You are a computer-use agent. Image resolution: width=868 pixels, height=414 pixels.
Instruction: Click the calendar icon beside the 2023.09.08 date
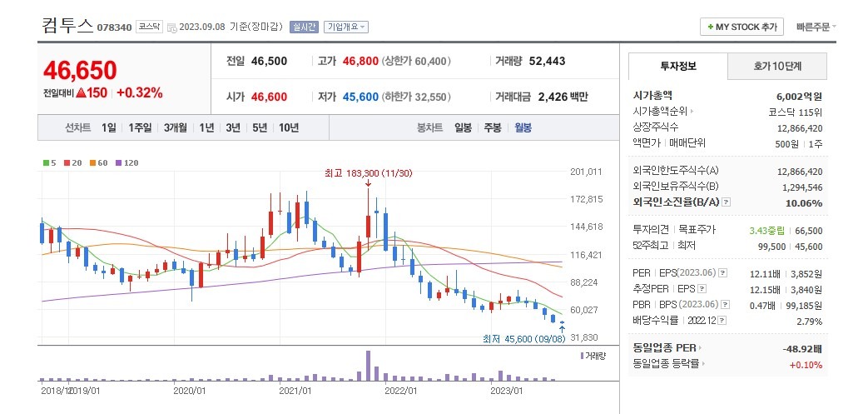(x=171, y=27)
